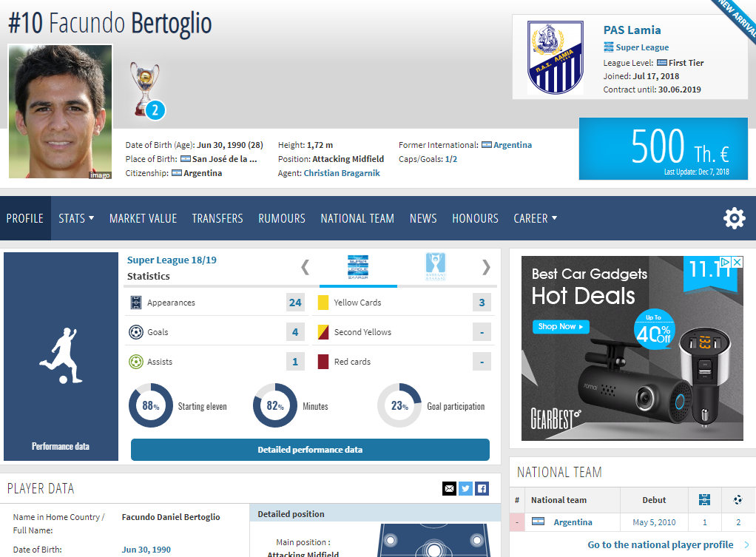Click the Goals value 4

295,332
